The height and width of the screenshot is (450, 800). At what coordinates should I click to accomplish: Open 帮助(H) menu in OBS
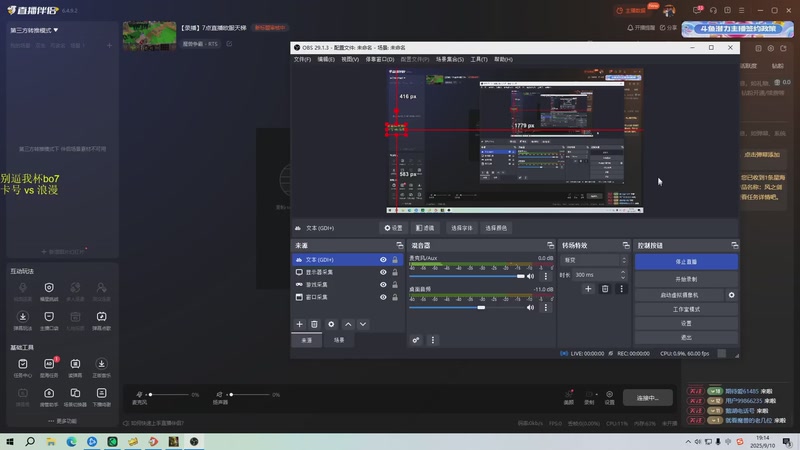503,59
